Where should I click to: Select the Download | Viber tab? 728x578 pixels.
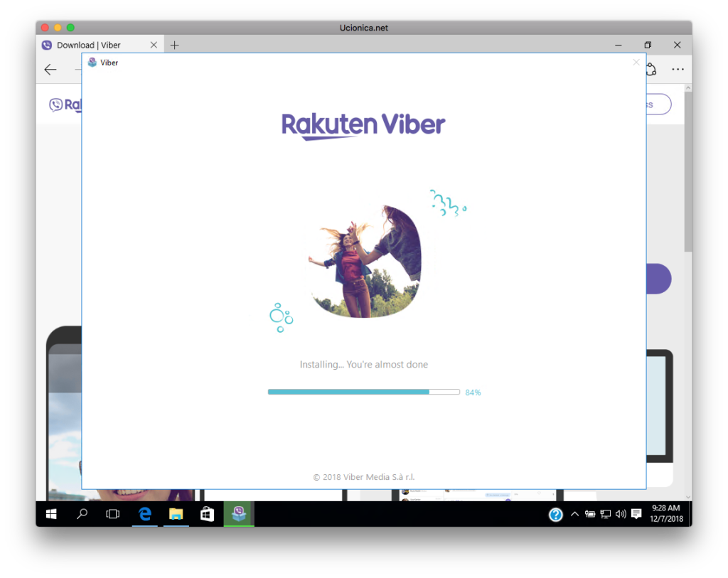[89, 45]
